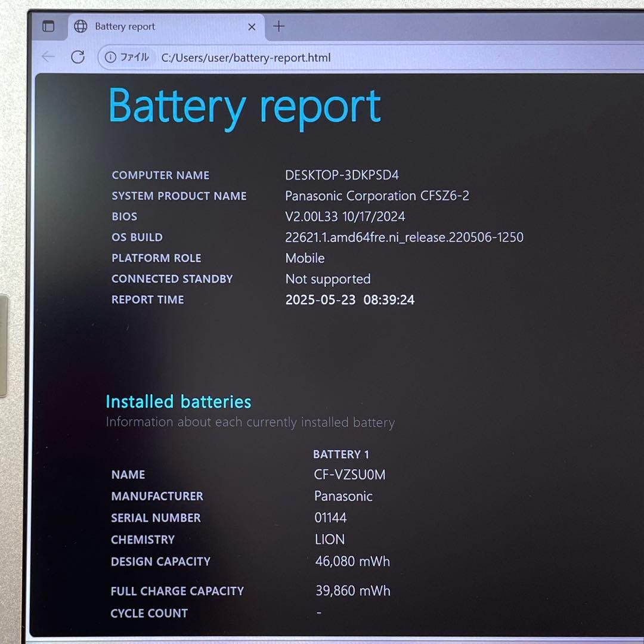Viewport: 644px width, 644px height.
Task: Click the Installed batteries section heading
Action: point(178,401)
